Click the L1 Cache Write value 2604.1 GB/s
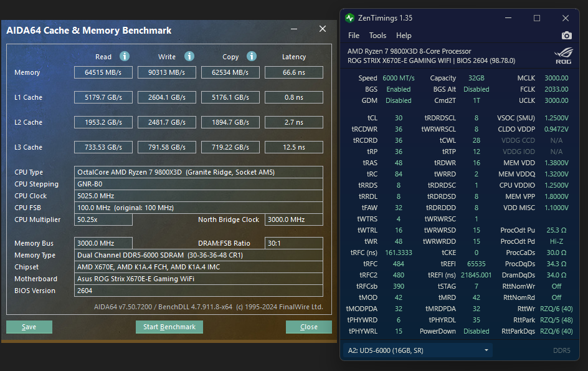Image resolution: width=588 pixels, height=371 pixels. 166,97
